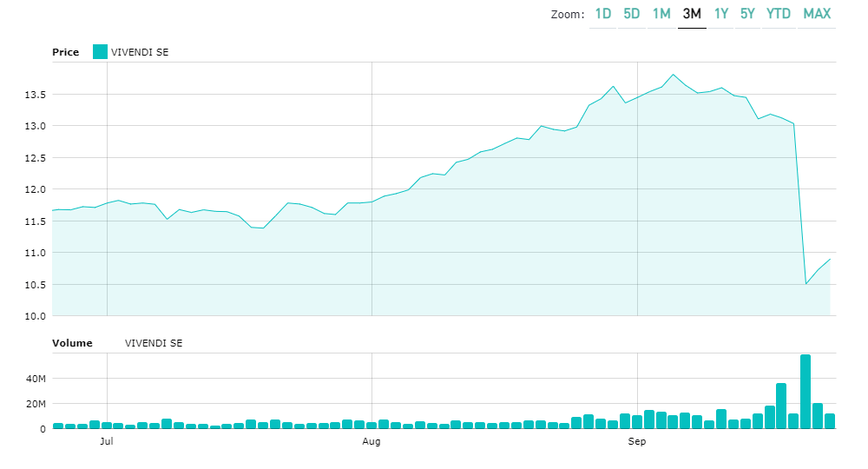Click the Aug label on the time axis
The height and width of the screenshot is (469, 868).
point(372,442)
